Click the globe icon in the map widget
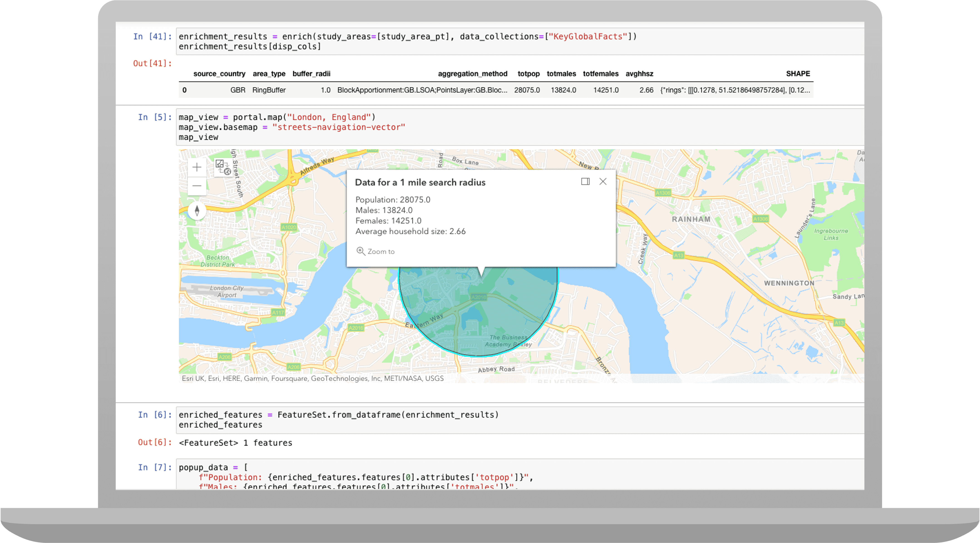The height and width of the screenshot is (543, 980). [227, 172]
